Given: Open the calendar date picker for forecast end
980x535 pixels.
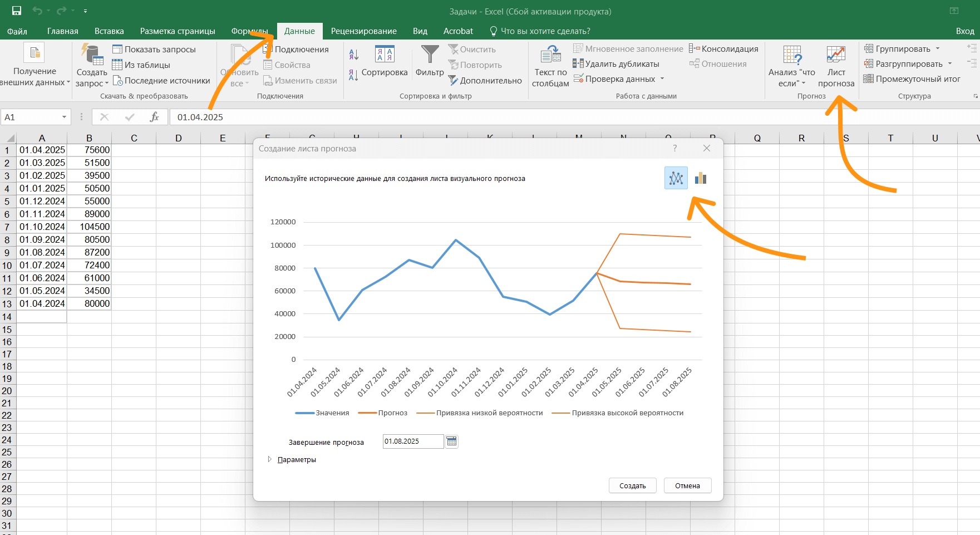Looking at the screenshot, I should point(452,441).
